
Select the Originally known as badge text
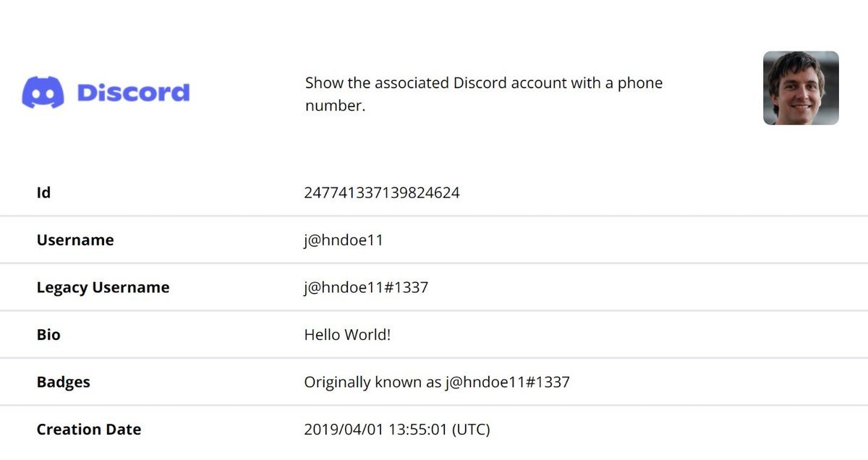click(x=437, y=382)
